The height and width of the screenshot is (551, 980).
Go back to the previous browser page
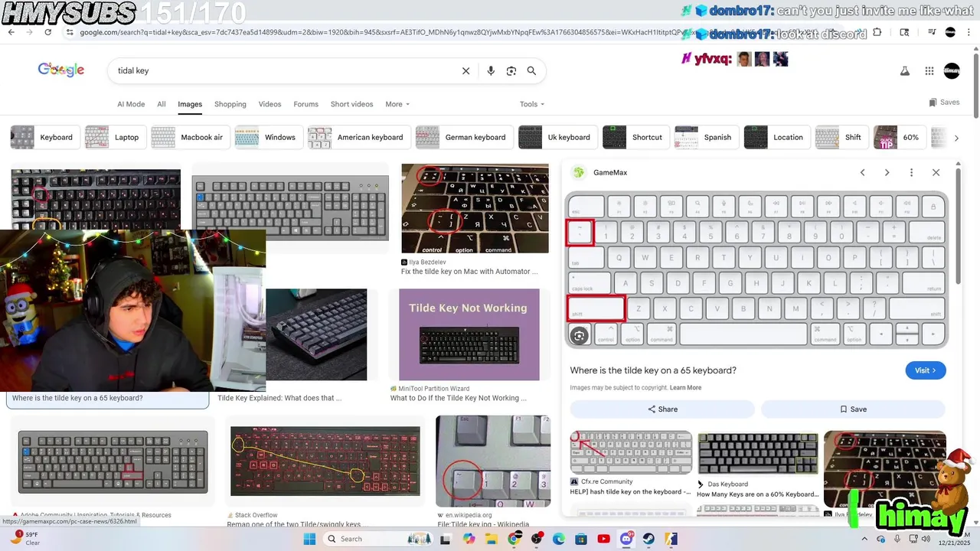click(11, 32)
